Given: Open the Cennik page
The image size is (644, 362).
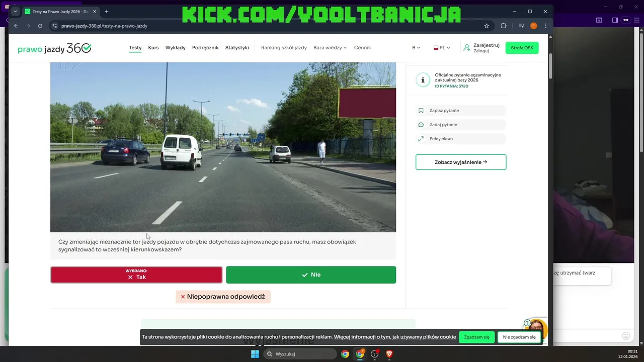Looking at the screenshot, I should coord(362,48).
